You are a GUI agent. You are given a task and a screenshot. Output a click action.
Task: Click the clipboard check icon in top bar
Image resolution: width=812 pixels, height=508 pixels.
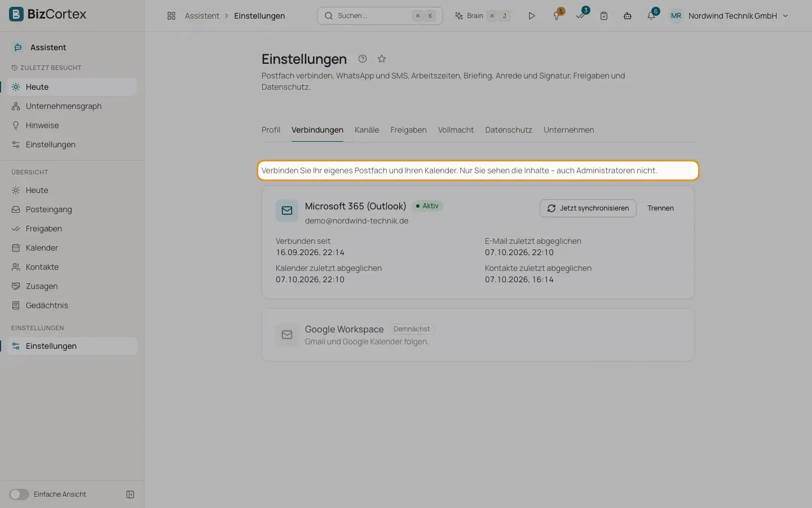(x=604, y=16)
